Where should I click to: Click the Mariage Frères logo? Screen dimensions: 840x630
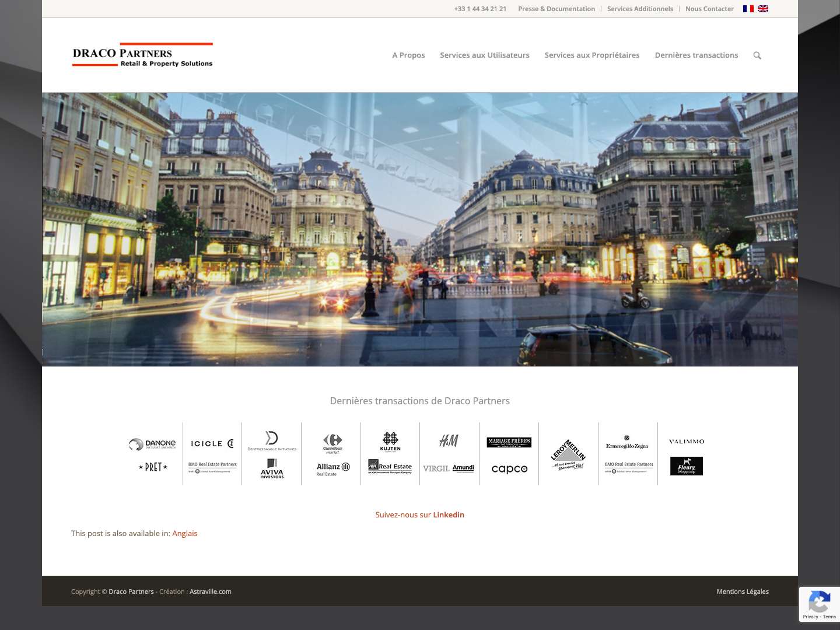click(x=509, y=442)
